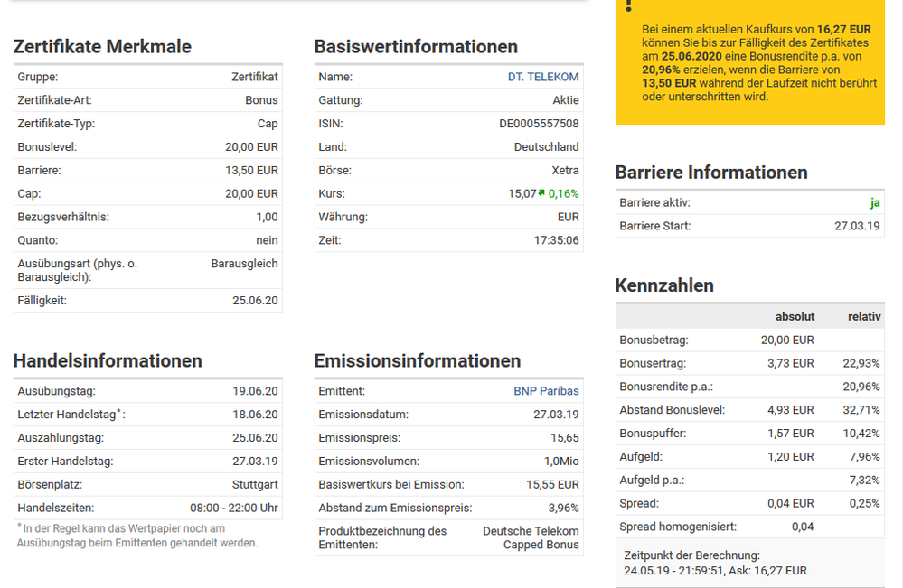Click the Handelsinformationen heading
The image size is (903, 588).
point(108,361)
